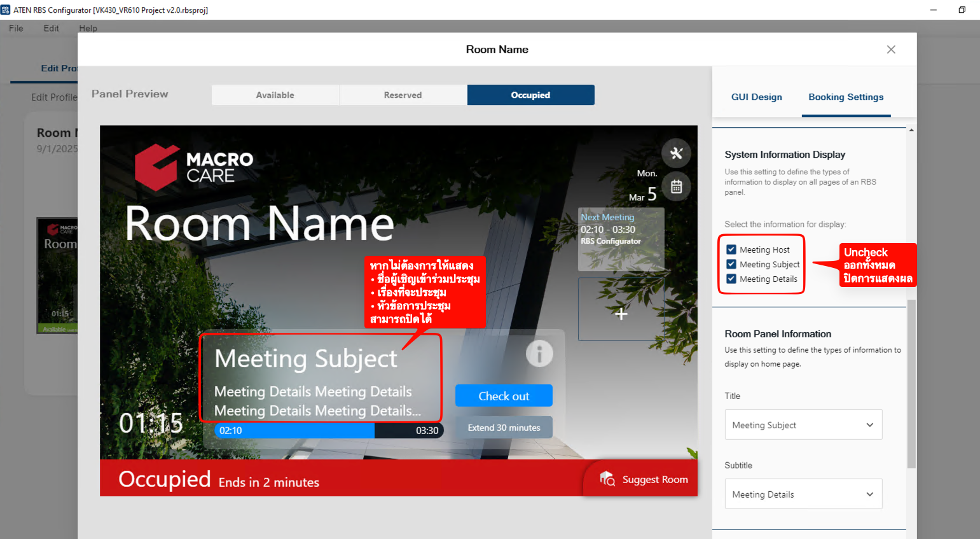The image size is (980, 539).
Task: Open the tools wrench icon on panel preview
Action: click(x=676, y=153)
